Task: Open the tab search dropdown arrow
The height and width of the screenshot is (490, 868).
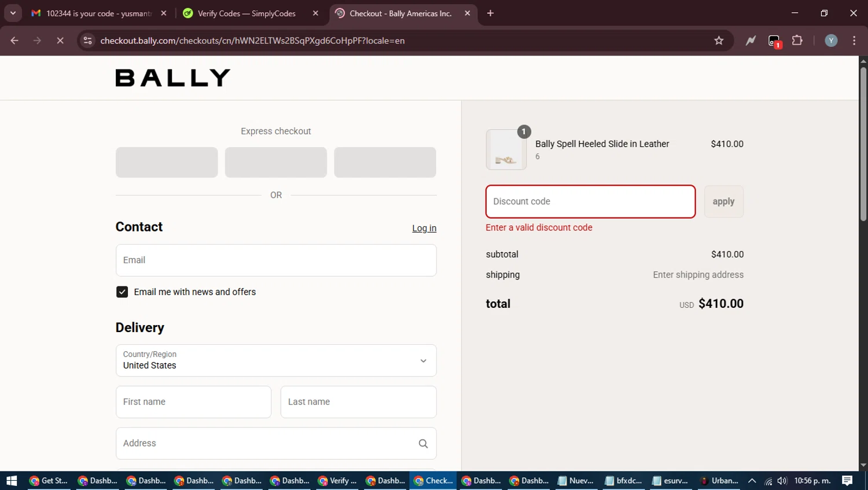Action: pos(13,13)
